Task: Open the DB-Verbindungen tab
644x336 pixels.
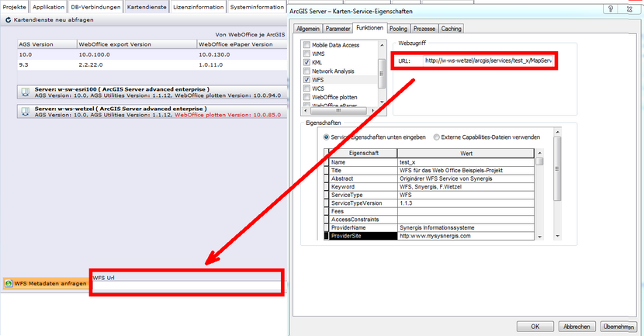Action: pyautogui.click(x=95, y=7)
